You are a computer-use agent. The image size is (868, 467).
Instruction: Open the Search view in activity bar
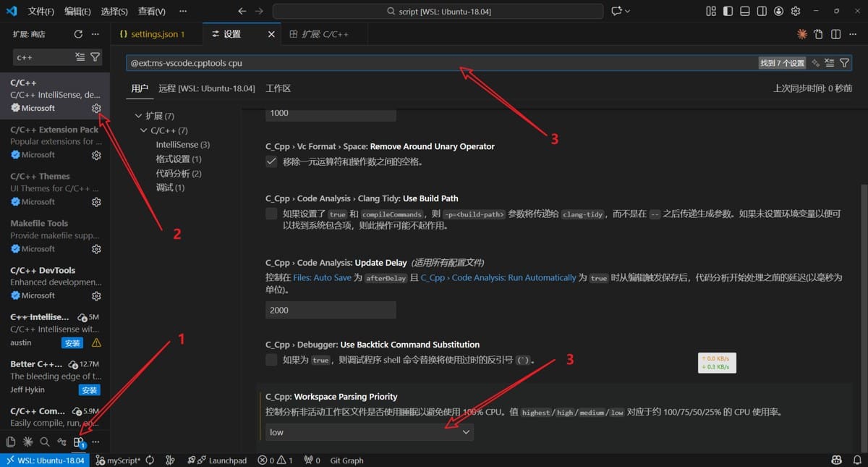45,442
